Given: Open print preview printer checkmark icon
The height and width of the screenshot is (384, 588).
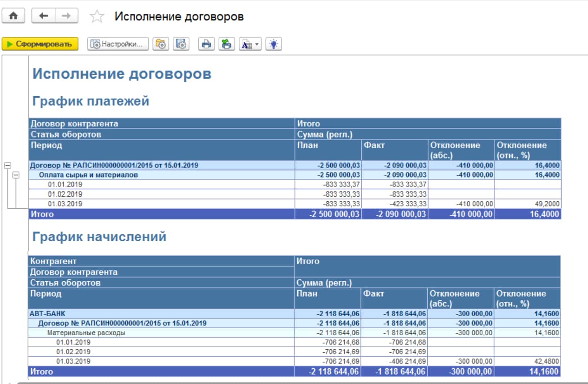Looking at the screenshot, I should (227, 44).
